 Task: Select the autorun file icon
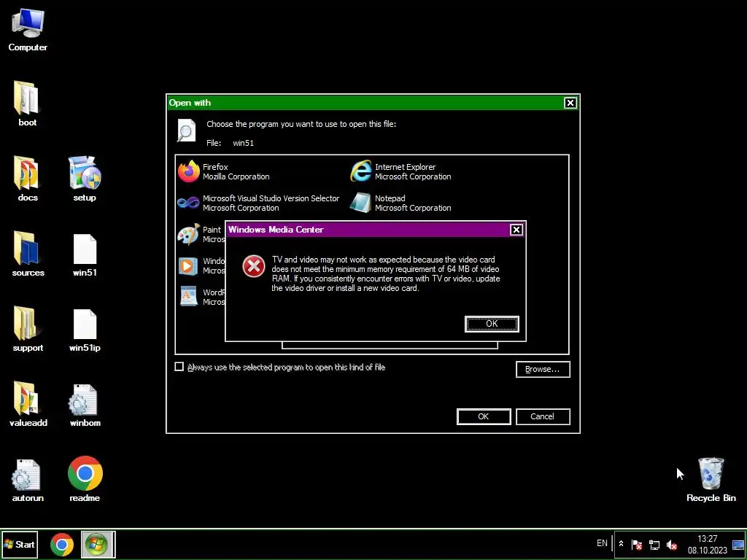28,480
